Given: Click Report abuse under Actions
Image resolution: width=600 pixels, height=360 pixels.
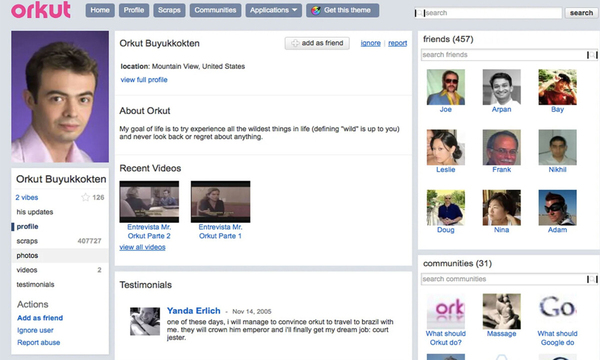Looking at the screenshot, I should click(39, 342).
